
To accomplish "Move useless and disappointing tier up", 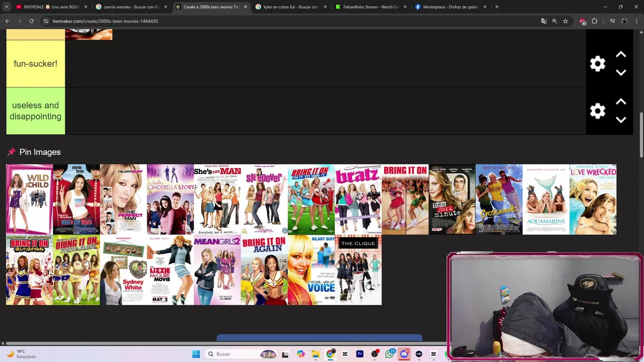I will (x=621, y=102).
